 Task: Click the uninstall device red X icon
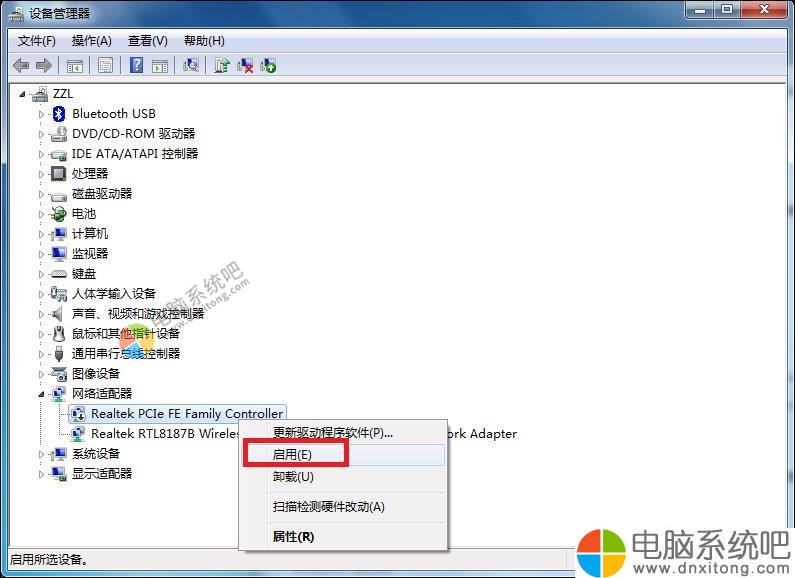[245, 65]
